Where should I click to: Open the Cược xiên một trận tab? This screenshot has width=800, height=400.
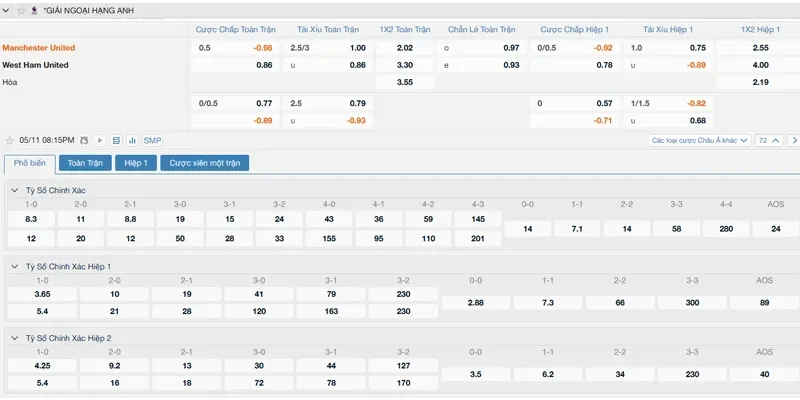[x=205, y=162]
